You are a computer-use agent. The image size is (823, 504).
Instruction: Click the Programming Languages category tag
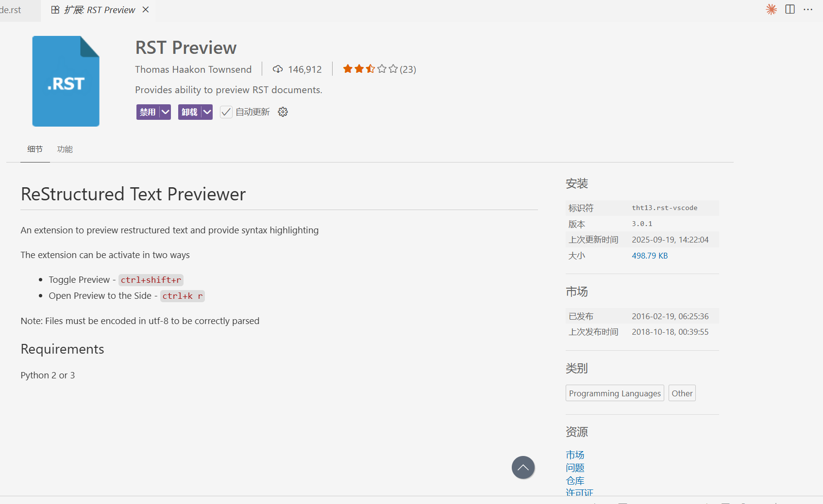pyautogui.click(x=615, y=393)
